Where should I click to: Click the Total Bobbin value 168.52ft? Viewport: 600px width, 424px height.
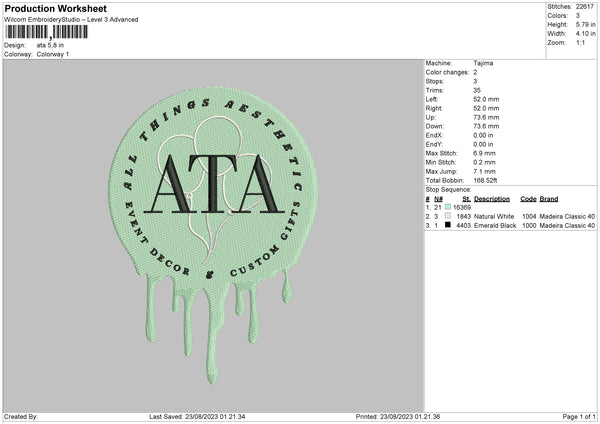tap(485, 180)
